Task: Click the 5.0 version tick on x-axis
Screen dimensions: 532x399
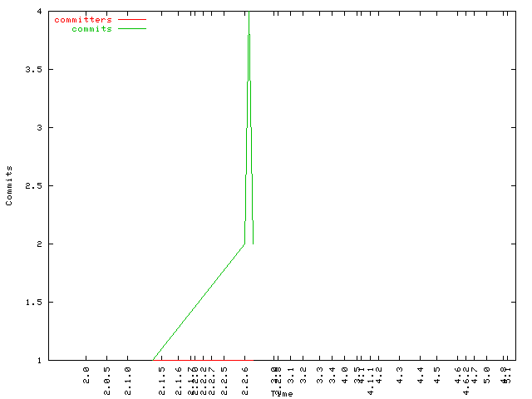Action: point(488,374)
